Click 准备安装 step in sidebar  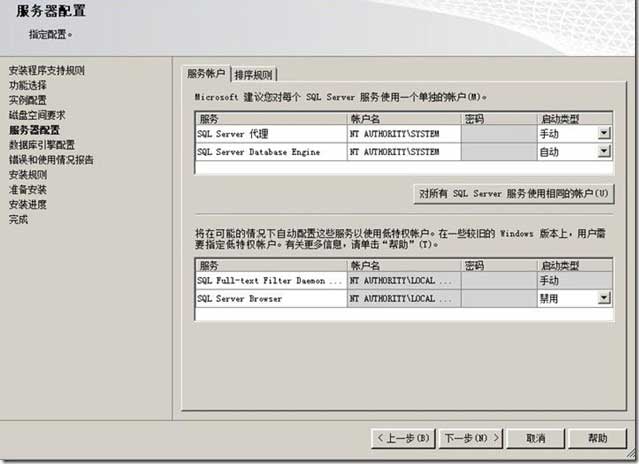pos(28,189)
